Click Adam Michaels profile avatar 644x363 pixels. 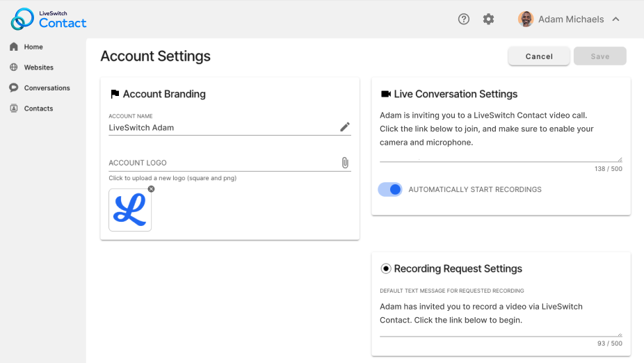(x=526, y=19)
